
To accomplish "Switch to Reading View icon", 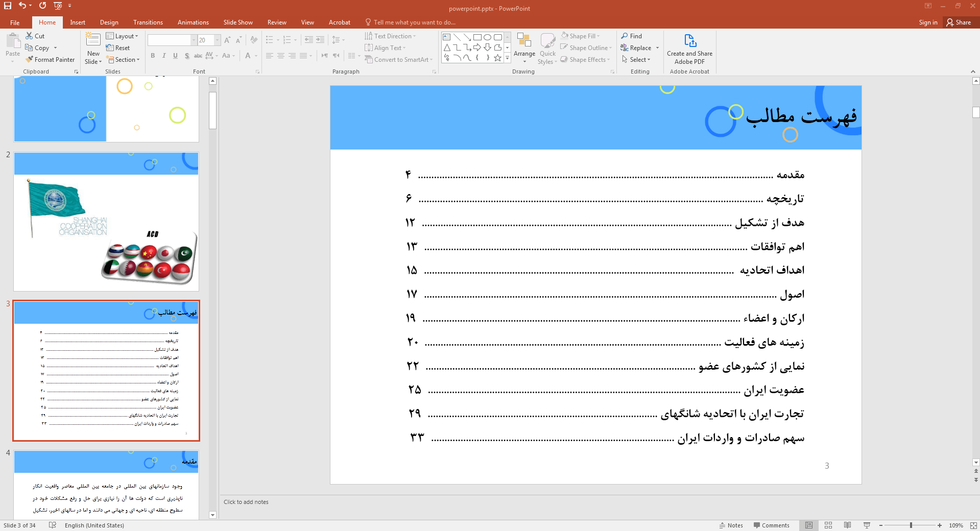I will (x=847, y=525).
